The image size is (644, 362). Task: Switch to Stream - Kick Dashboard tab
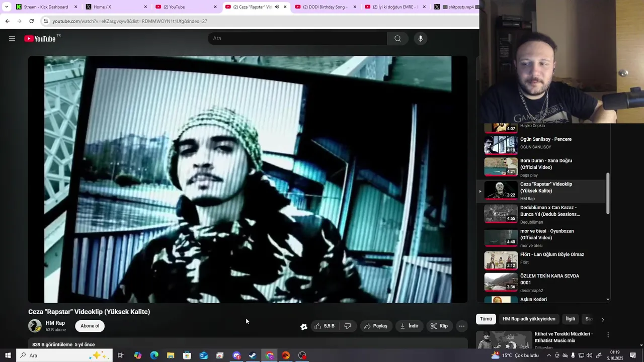46,7
